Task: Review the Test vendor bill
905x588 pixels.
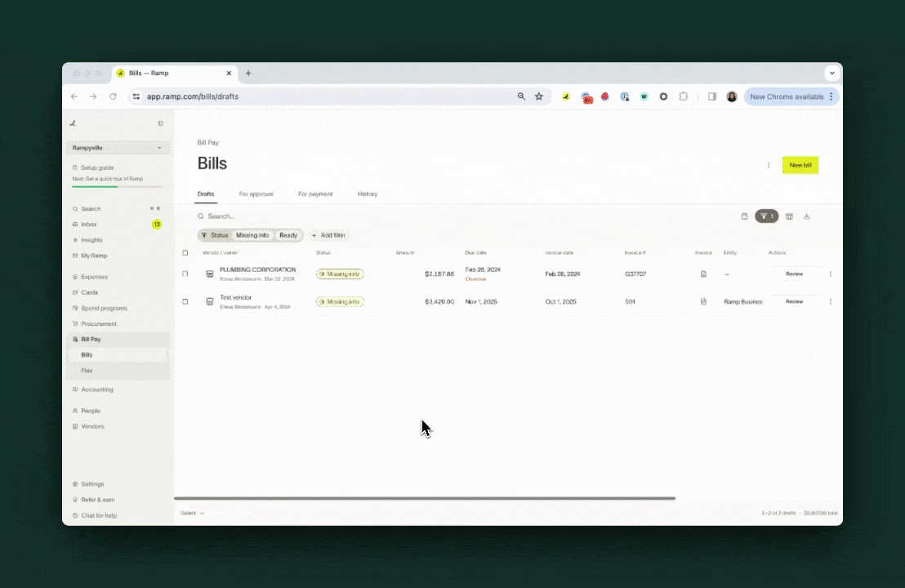Action: 794,302
